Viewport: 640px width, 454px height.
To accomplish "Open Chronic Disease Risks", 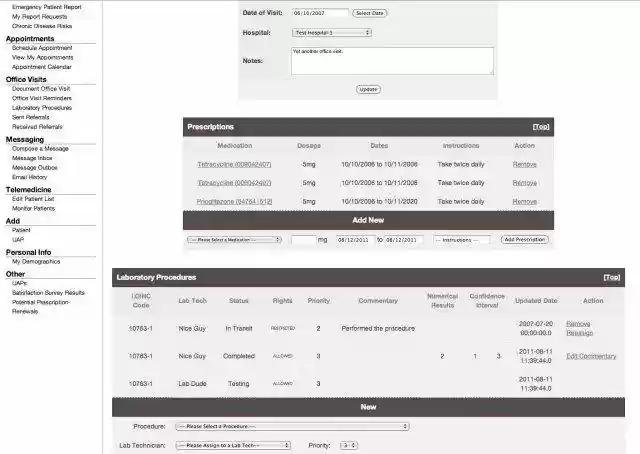I will [x=42, y=26].
